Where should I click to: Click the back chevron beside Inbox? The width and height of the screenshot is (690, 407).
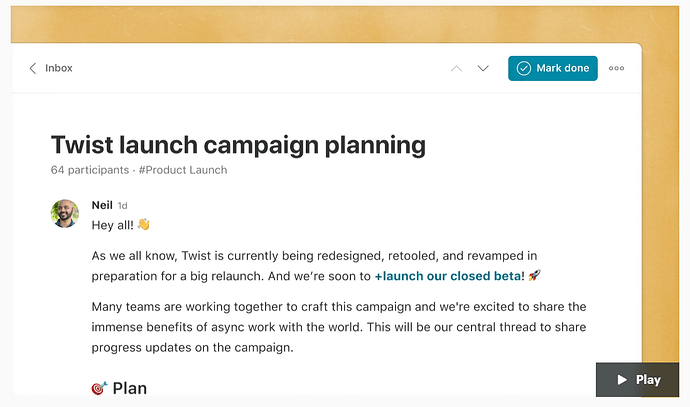[33, 68]
